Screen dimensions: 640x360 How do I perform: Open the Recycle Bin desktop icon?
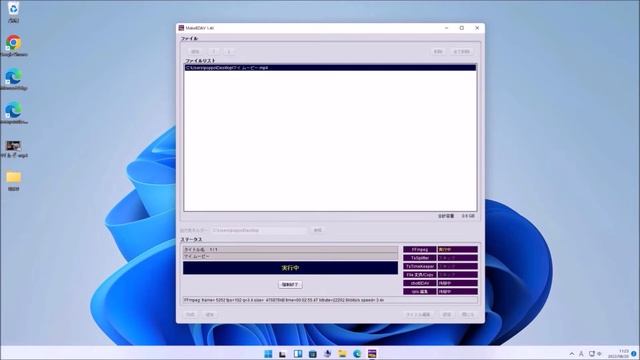pos(13,11)
